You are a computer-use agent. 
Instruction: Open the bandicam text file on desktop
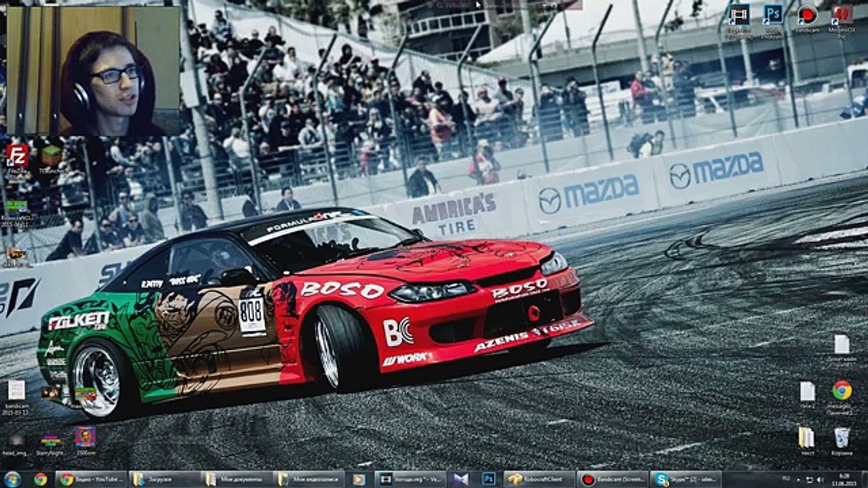[16, 390]
